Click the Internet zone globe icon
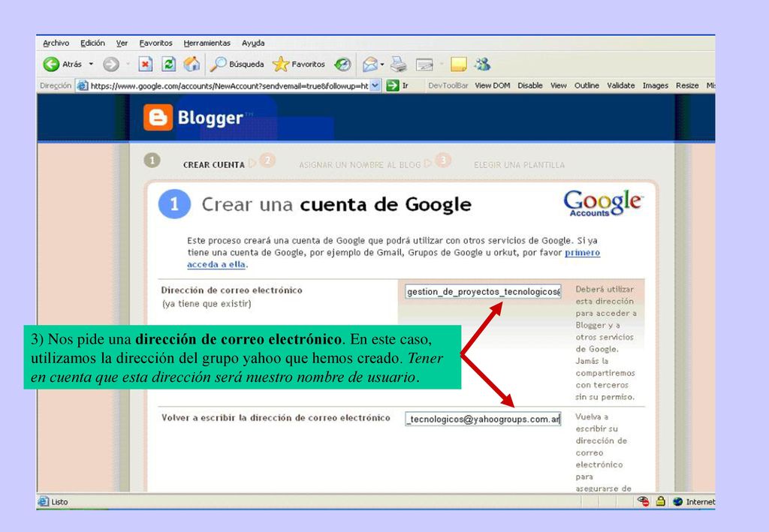This screenshot has height=532, width=769. tap(678, 502)
